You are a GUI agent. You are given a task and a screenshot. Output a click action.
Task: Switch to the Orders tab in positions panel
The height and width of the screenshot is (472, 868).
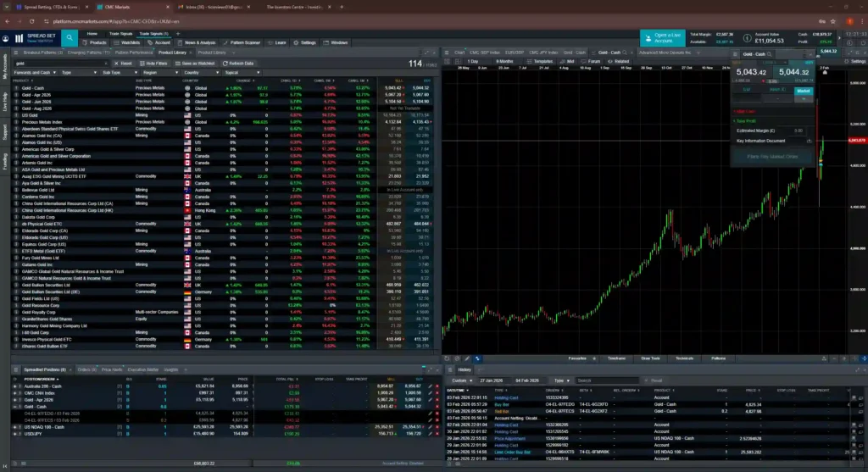coord(86,369)
